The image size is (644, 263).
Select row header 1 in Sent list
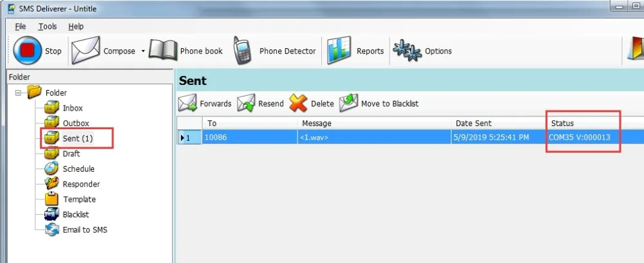pos(189,138)
